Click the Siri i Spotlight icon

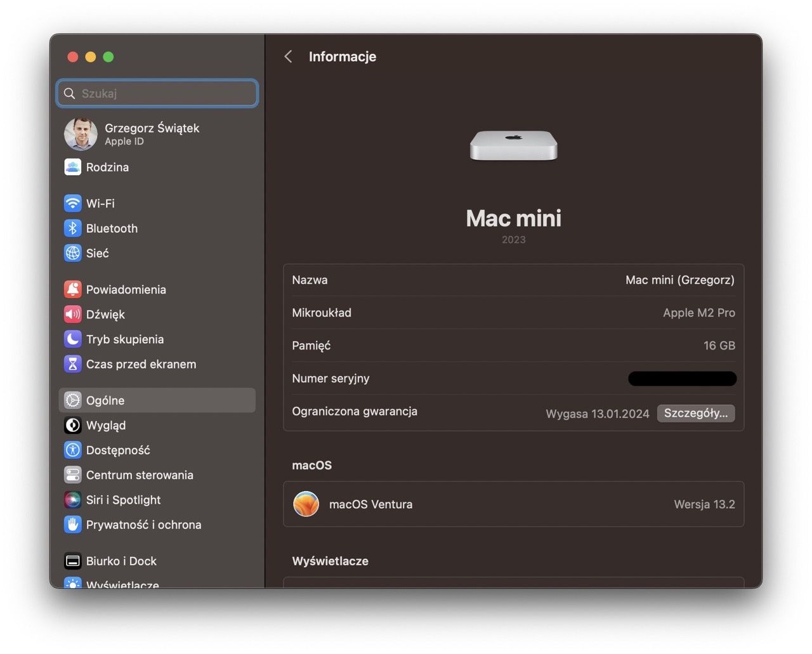[73, 500]
